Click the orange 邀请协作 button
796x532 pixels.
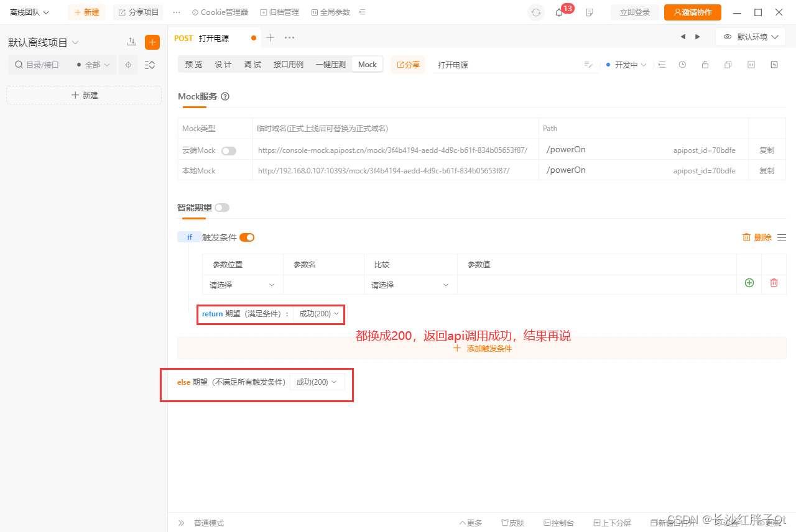(x=693, y=12)
